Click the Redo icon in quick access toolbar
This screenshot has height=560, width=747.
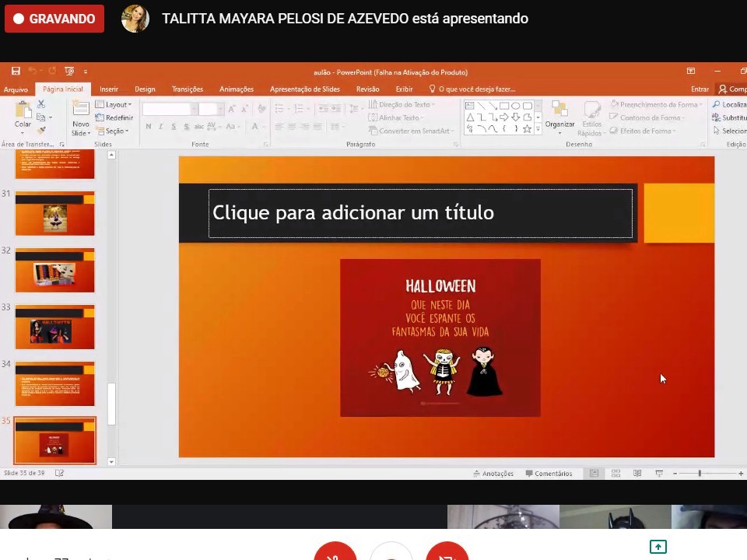[52, 71]
